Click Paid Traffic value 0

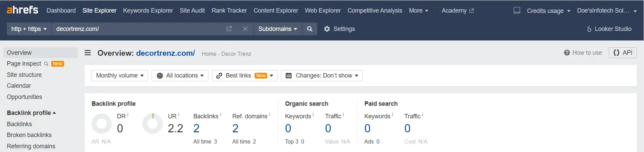[407, 128]
